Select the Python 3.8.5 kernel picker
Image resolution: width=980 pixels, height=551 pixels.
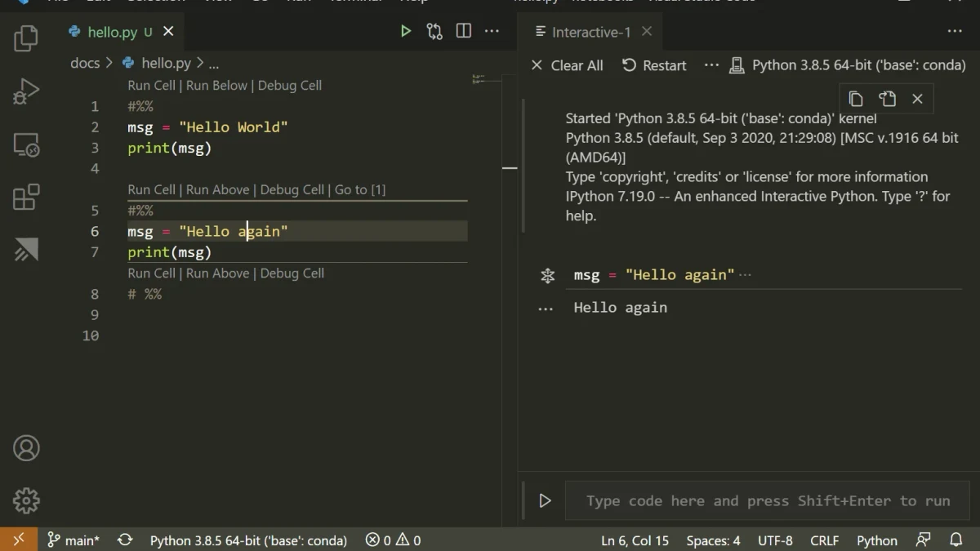(848, 65)
